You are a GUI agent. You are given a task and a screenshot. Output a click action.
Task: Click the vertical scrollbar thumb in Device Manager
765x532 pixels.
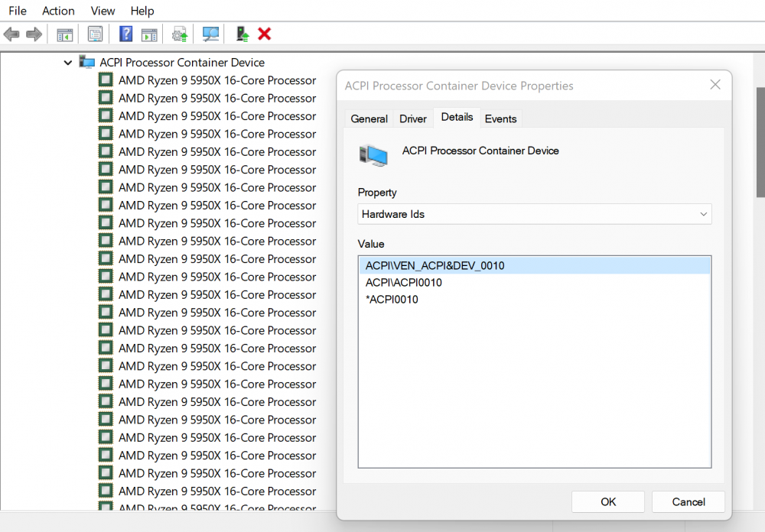pyautogui.click(x=760, y=142)
